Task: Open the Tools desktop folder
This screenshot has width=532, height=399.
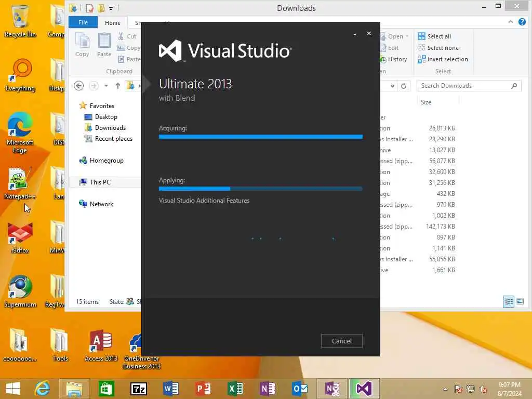Action: point(60,345)
